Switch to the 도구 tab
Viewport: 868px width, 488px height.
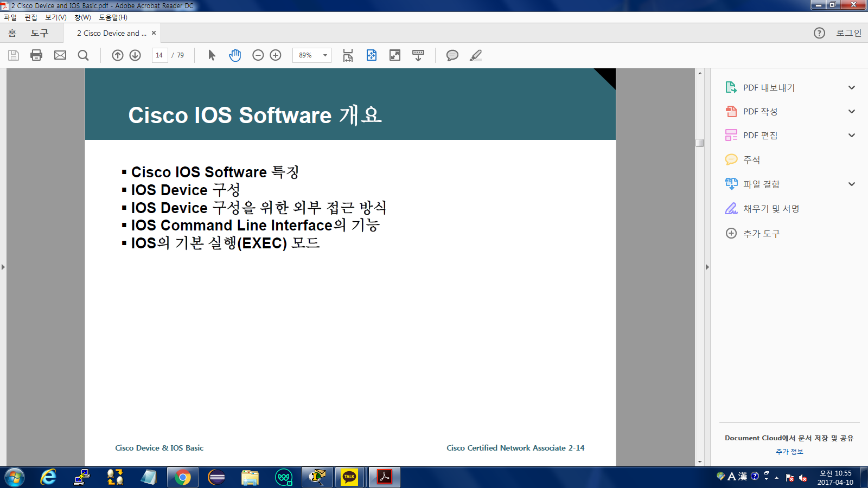pos(40,33)
